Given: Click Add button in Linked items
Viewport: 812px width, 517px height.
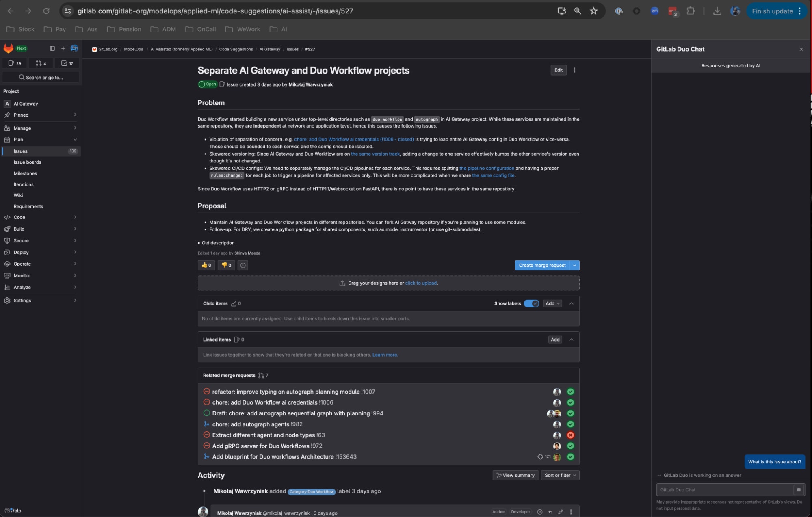Looking at the screenshot, I should point(555,340).
